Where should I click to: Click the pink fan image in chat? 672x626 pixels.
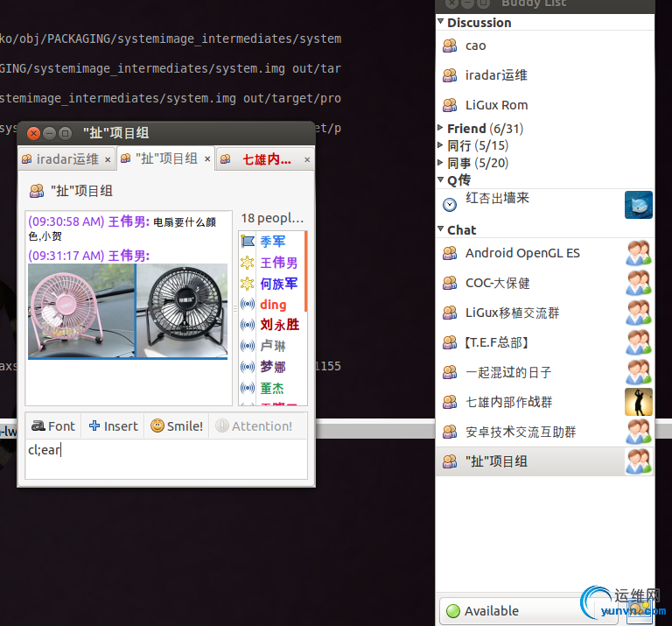(81, 311)
